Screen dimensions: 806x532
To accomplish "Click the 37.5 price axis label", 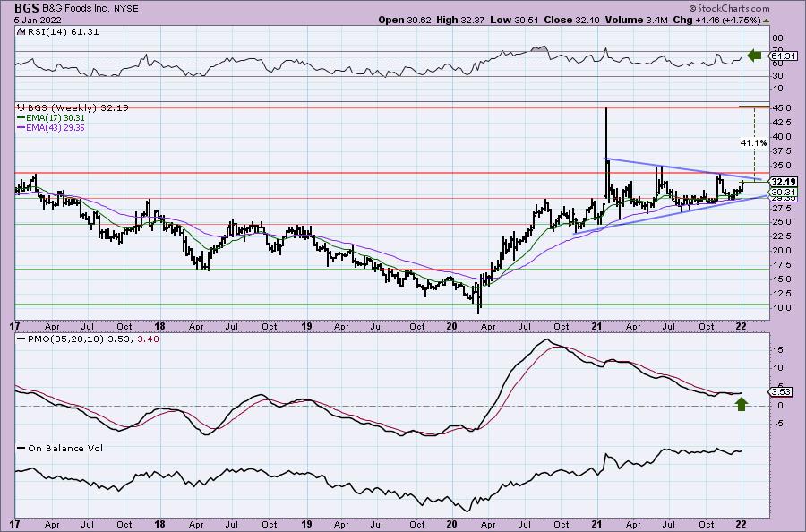I will 781,151.
